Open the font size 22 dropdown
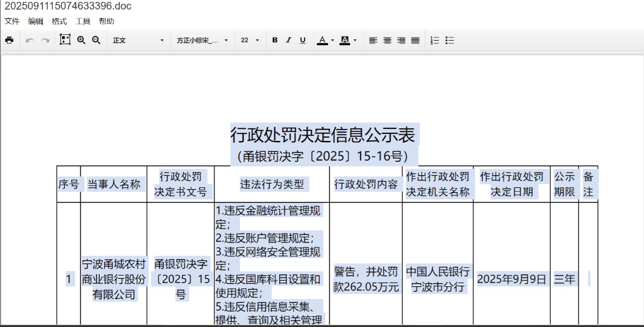The height and width of the screenshot is (327, 644). tap(250, 40)
